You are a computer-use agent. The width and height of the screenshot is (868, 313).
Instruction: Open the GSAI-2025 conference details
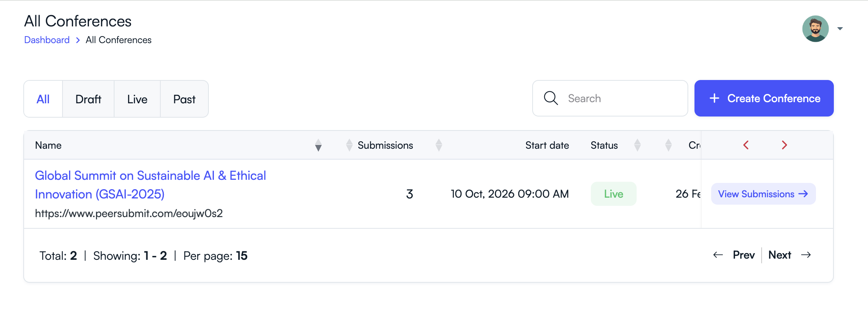(150, 184)
